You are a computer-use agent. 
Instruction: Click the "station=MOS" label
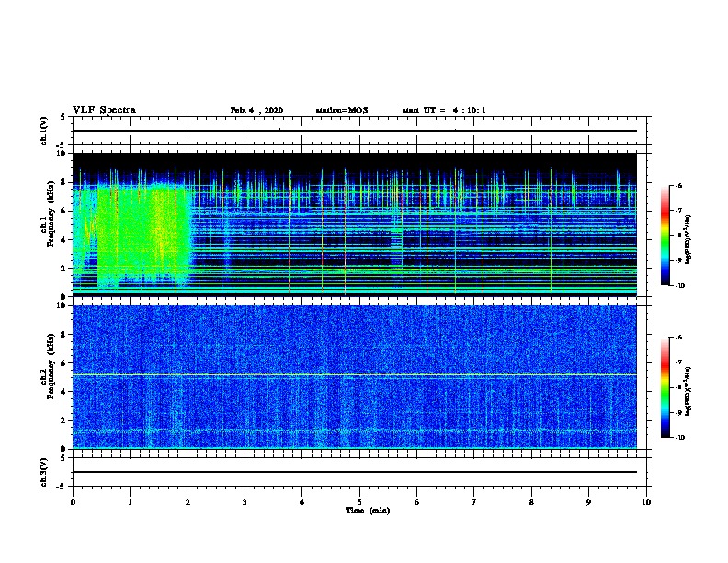(342, 110)
